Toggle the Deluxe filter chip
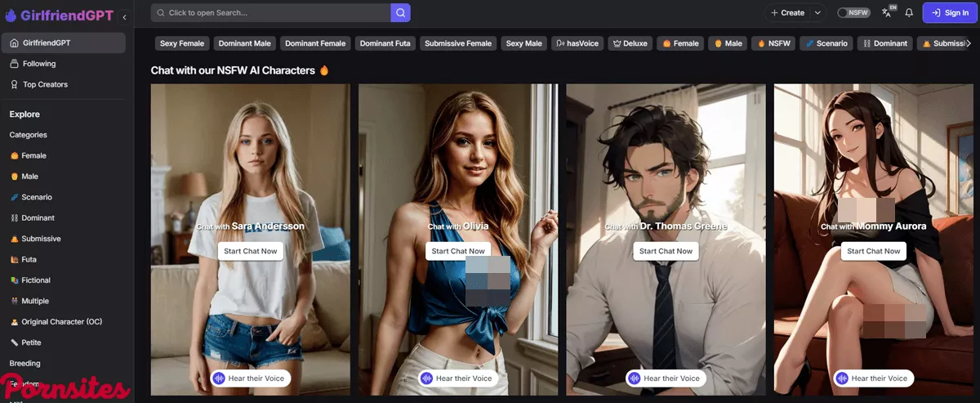The image size is (980, 403). pos(630,43)
